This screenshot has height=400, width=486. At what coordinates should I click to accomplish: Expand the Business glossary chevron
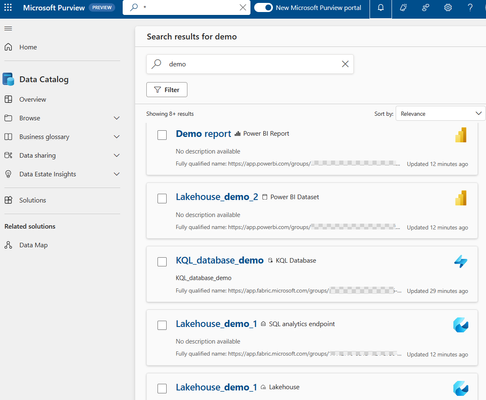point(117,137)
